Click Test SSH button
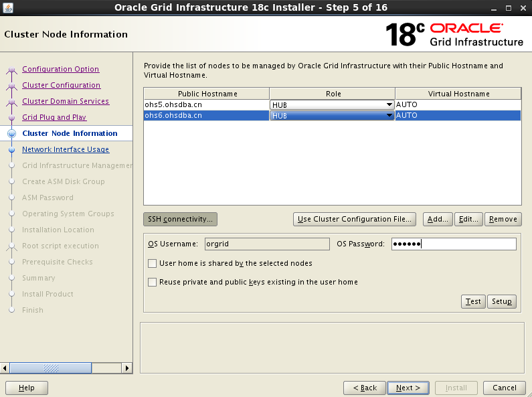The height and width of the screenshot is (397, 532). pos(473,301)
